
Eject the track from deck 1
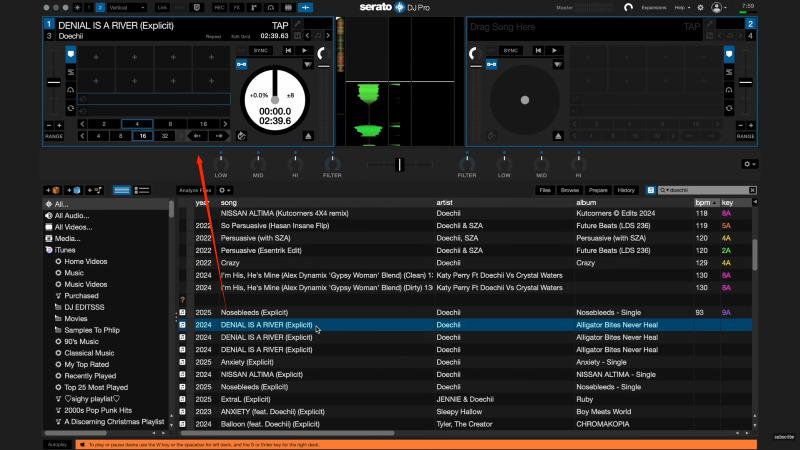[x=308, y=136]
